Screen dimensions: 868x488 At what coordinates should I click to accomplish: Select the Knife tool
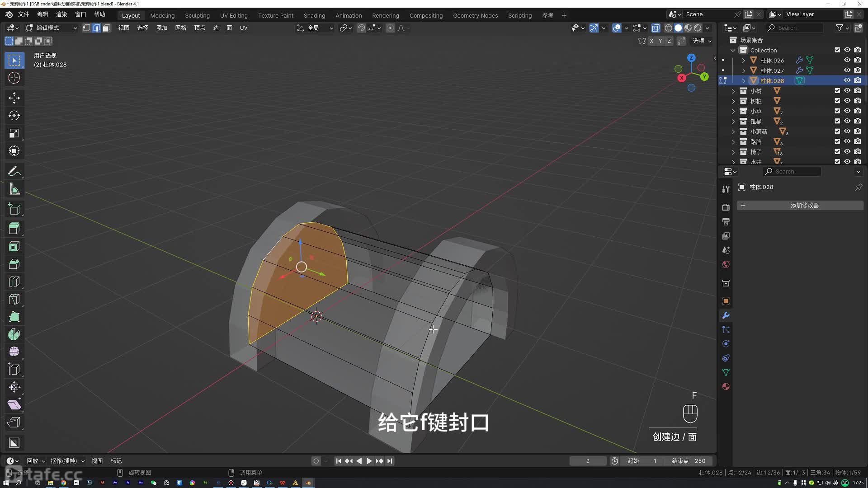(x=14, y=299)
